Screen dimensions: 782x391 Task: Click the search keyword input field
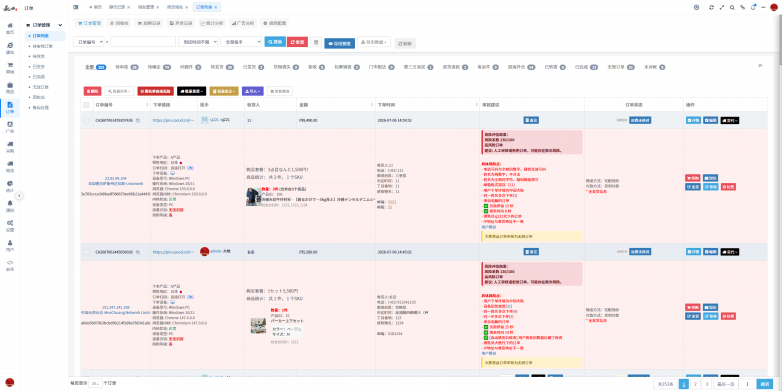[x=143, y=42]
